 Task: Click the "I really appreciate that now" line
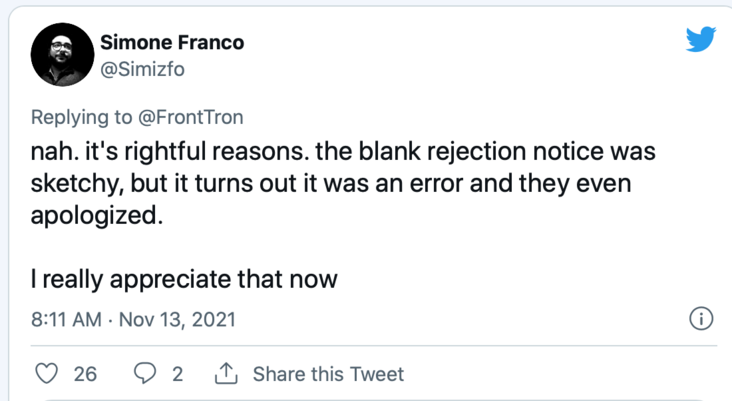click(184, 279)
